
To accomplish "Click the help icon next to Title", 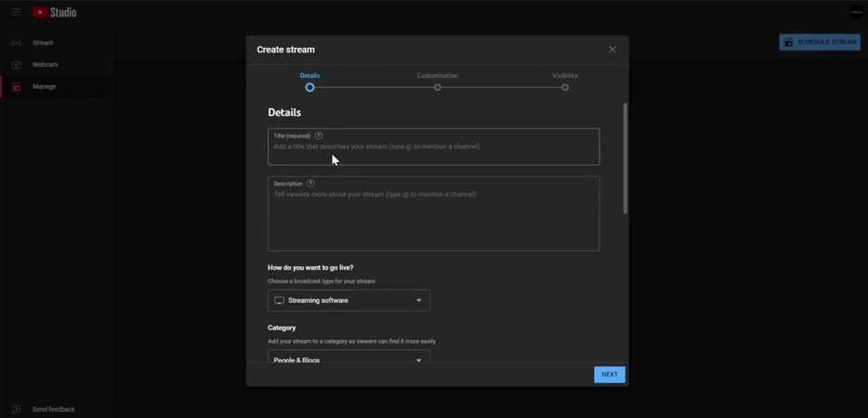I will pos(318,136).
